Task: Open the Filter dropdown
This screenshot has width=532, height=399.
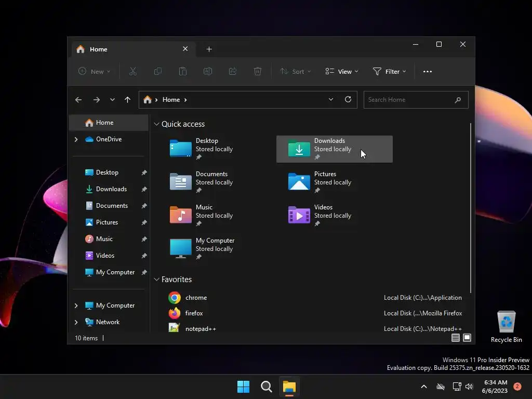Action: pos(390,71)
